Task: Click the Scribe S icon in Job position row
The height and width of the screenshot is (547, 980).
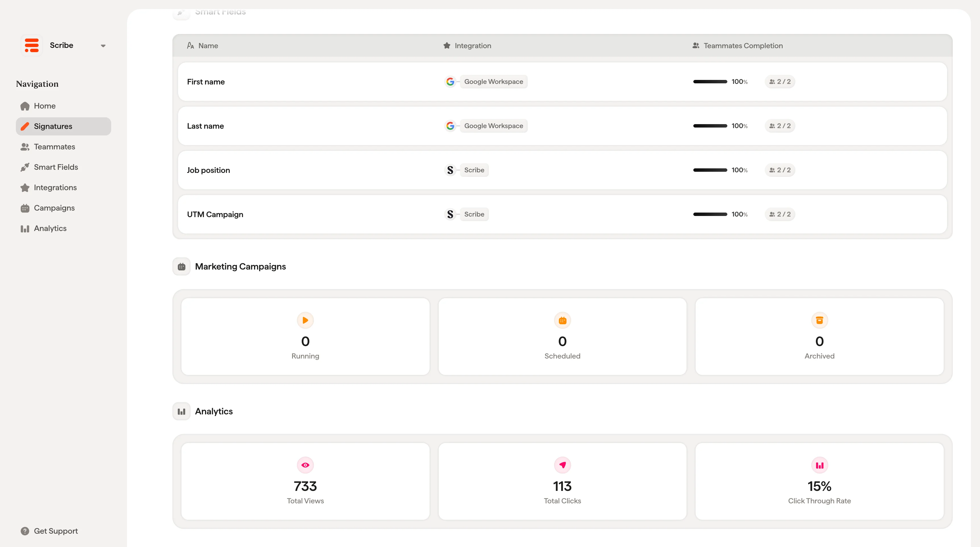Action: [x=450, y=170]
